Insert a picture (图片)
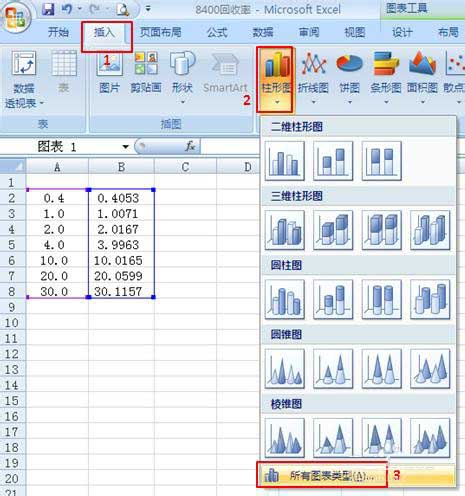This screenshot has width=465, height=496. click(109, 72)
